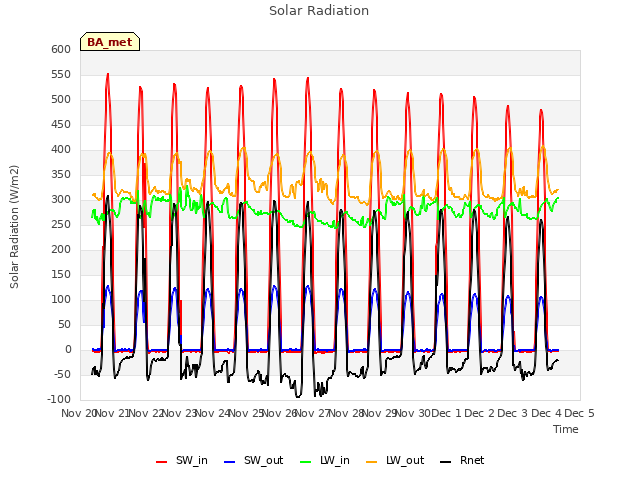Click the 350 y-axis tick label

tap(61, 175)
